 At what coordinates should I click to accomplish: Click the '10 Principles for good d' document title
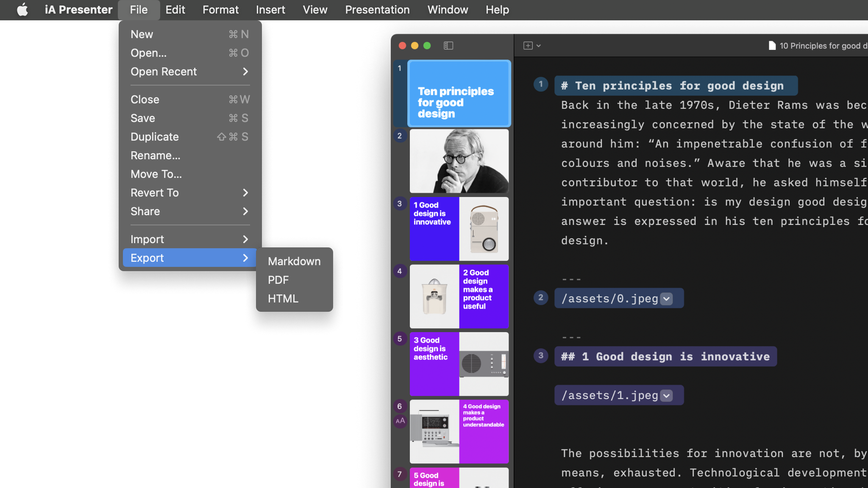point(823,46)
